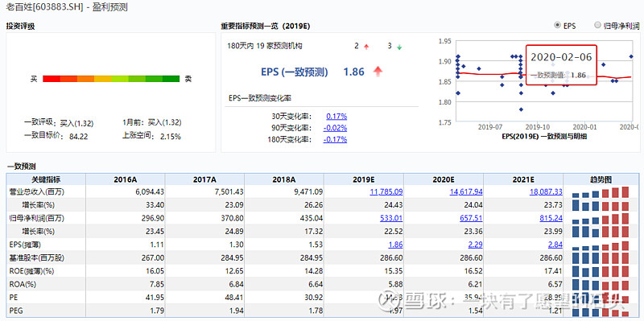Click the 1月前 买入(1.32) value
The image size is (644, 321).
click(165, 122)
